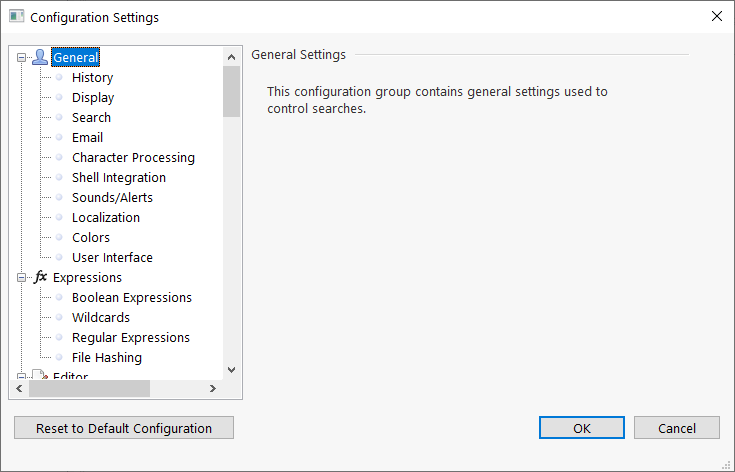Confirm settings with OK button
735x472 pixels.
pyautogui.click(x=582, y=428)
